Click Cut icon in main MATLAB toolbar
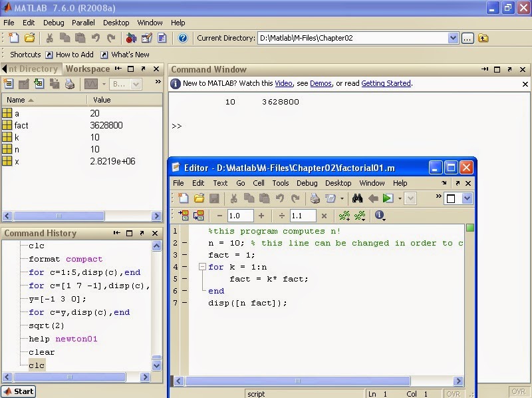The height and width of the screenshot is (398, 532). 49,38
